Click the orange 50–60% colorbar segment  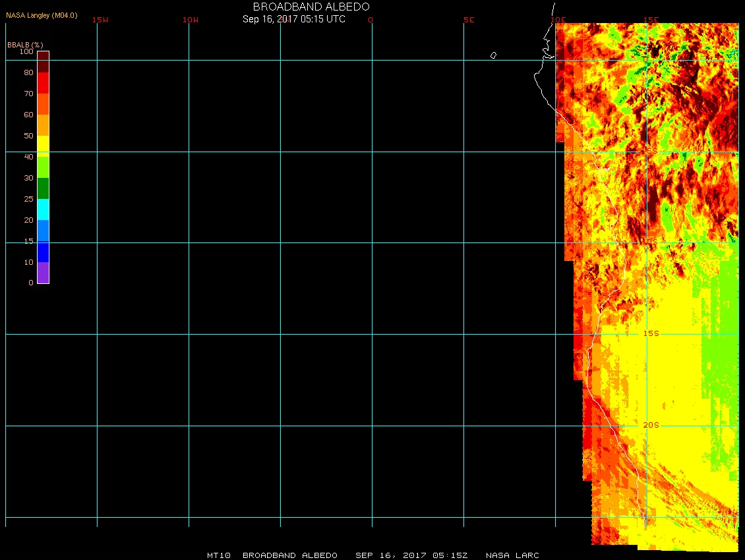pyautogui.click(x=43, y=125)
